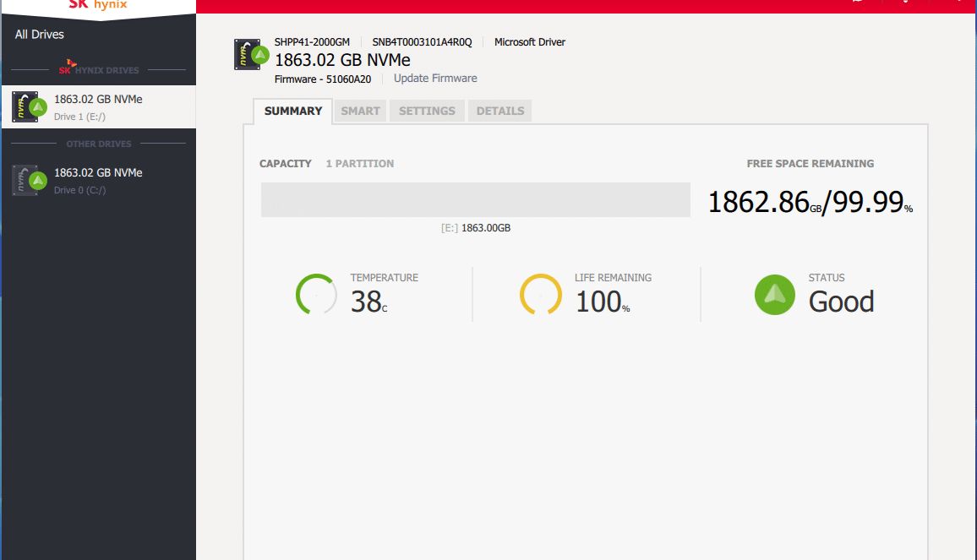Click the OTHER DRIVES section header

point(98,144)
